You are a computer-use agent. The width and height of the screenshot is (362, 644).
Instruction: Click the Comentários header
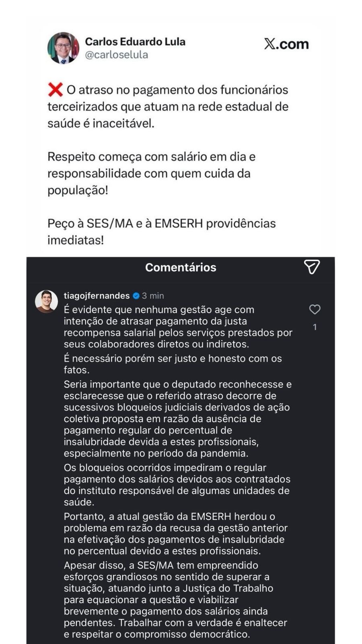(x=181, y=267)
